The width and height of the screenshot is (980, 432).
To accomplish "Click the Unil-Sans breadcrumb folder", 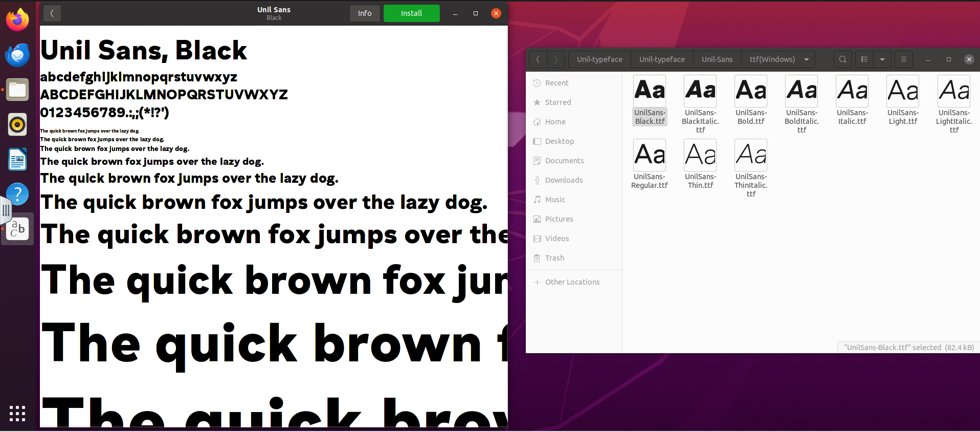I will (717, 59).
